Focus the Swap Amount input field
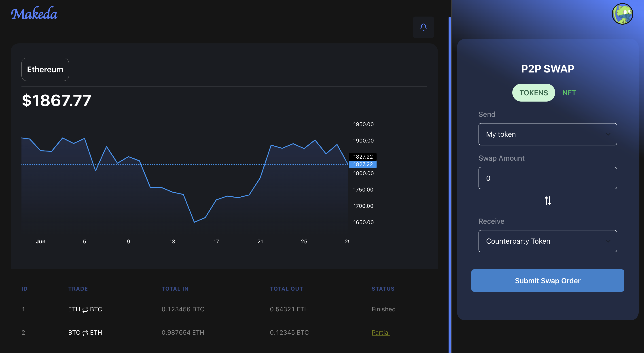 [547, 178]
